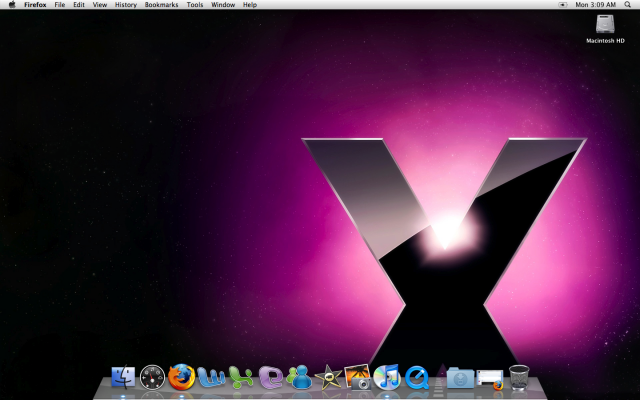Open the Window menu
Screen dimensions: 640x400
(x=223, y=4)
